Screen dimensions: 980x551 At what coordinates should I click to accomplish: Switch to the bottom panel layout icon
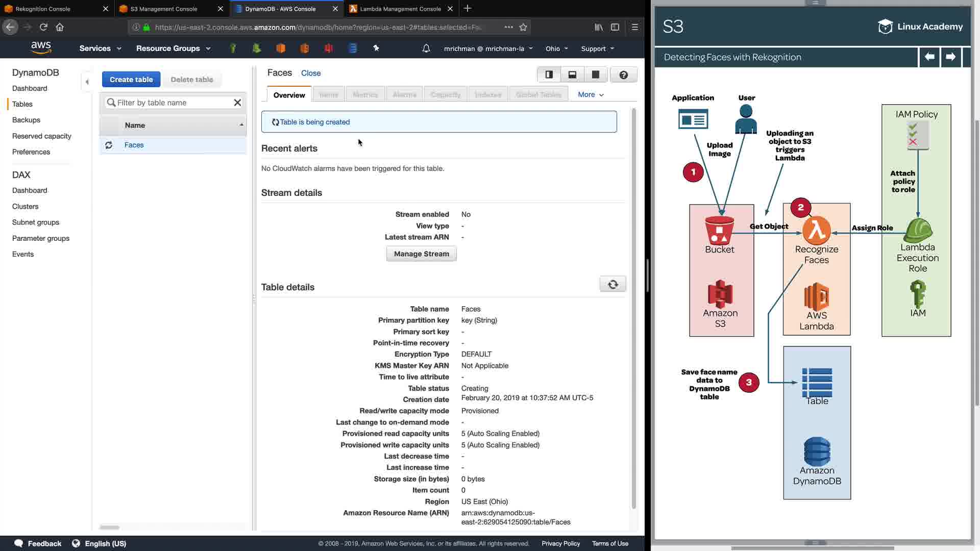(572, 75)
